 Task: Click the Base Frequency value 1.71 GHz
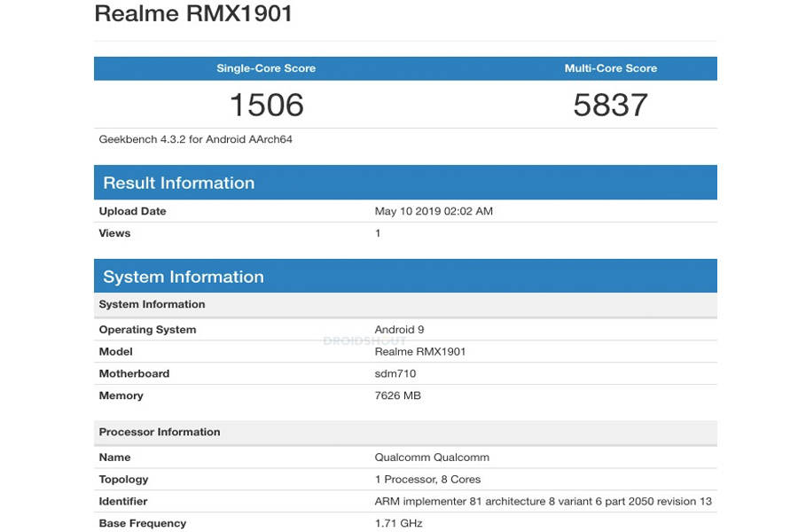pos(397,523)
